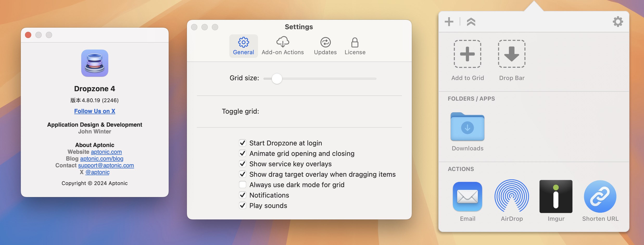Click the ACTIONS section header
Screen dimensions: 644x245
click(461, 169)
